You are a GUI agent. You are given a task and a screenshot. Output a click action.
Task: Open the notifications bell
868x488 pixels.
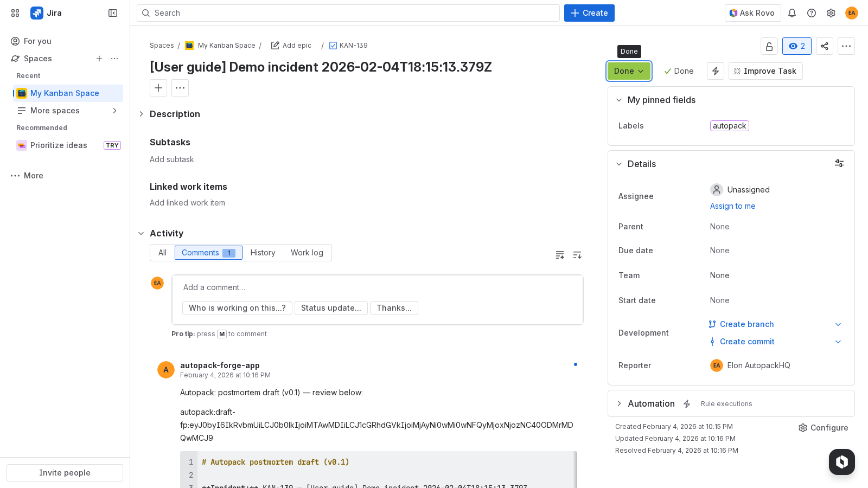point(792,12)
